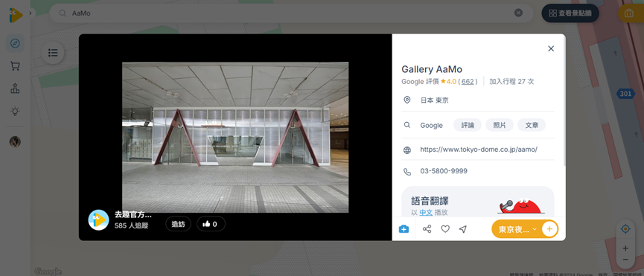Recenter the map with the locate button
Image resolution: width=644 pixels, height=276 pixels.
pyautogui.click(x=625, y=229)
